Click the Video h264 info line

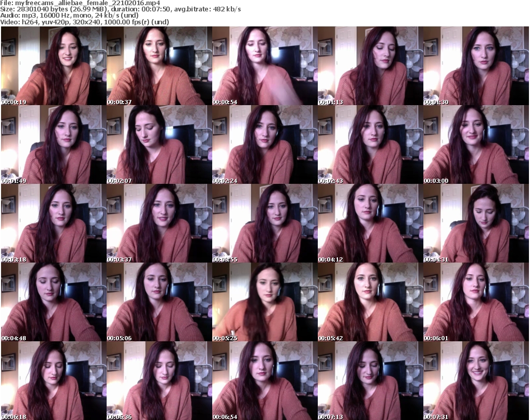point(84,22)
